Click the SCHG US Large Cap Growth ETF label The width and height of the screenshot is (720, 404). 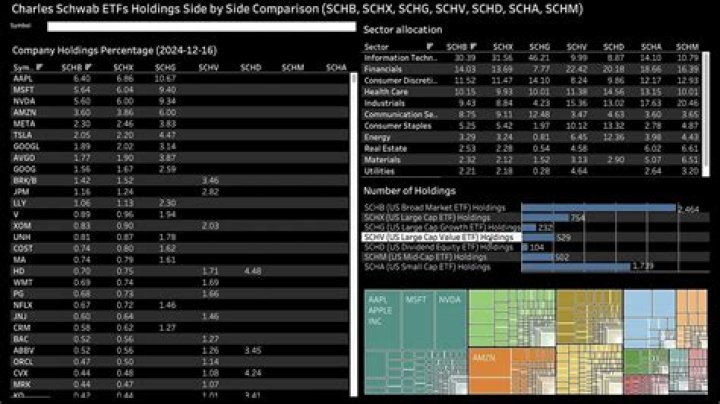click(442, 227)
